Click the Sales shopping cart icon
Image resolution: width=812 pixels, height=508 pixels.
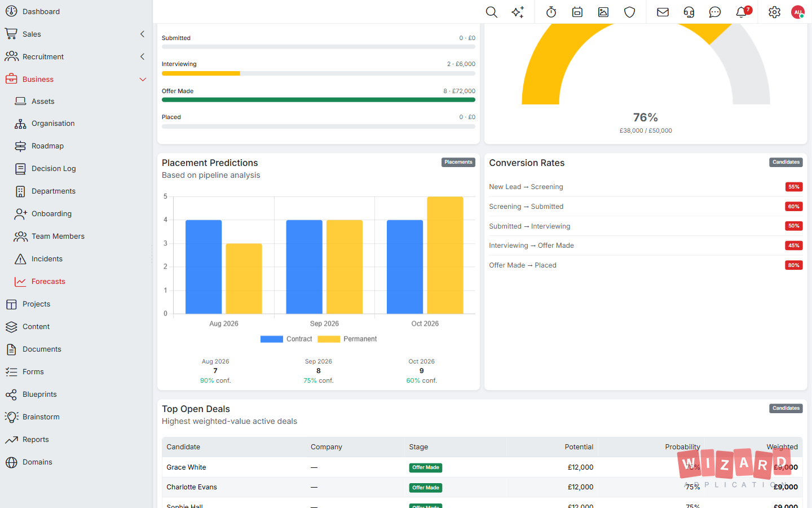point(11,34)
